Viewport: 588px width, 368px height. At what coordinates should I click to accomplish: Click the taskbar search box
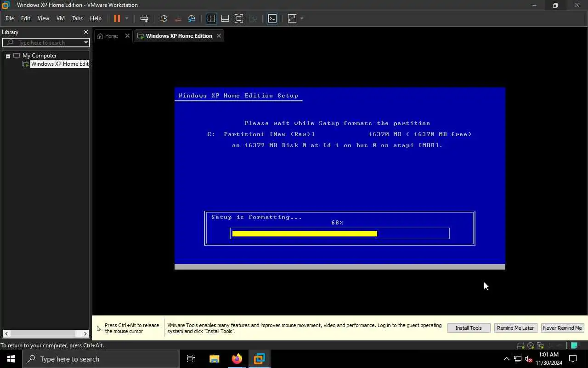point(101,359)
